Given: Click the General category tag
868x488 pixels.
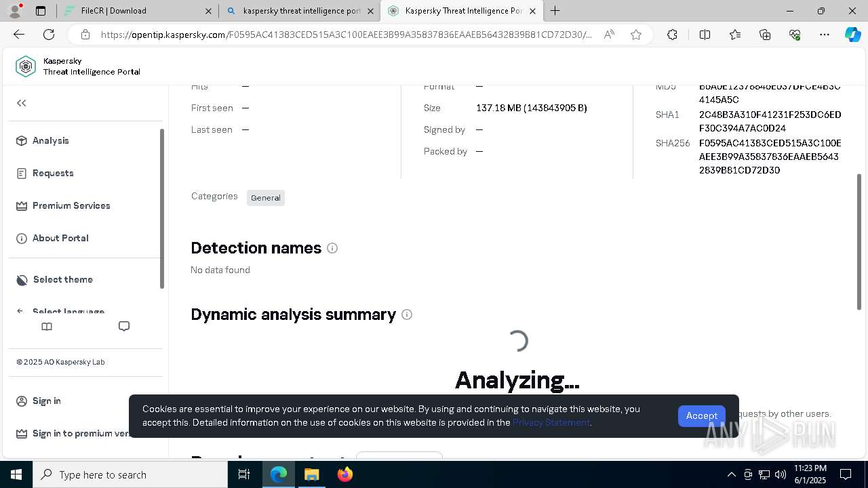Looking at the screenshot, I should [x=266, y=198].
